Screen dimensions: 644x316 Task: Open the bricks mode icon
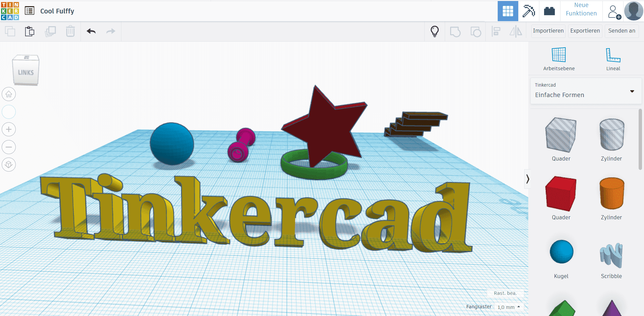[x=549, y=11]
